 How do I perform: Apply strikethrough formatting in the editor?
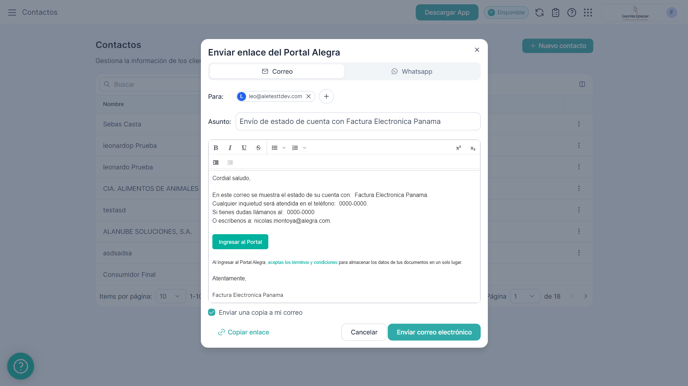tap(258, 148)
